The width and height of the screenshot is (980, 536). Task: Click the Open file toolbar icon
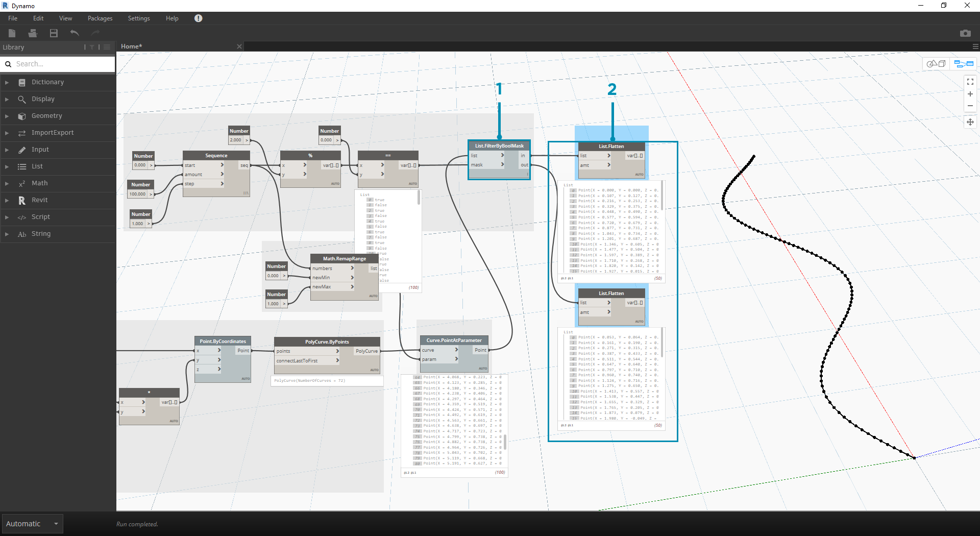[33, 33]
